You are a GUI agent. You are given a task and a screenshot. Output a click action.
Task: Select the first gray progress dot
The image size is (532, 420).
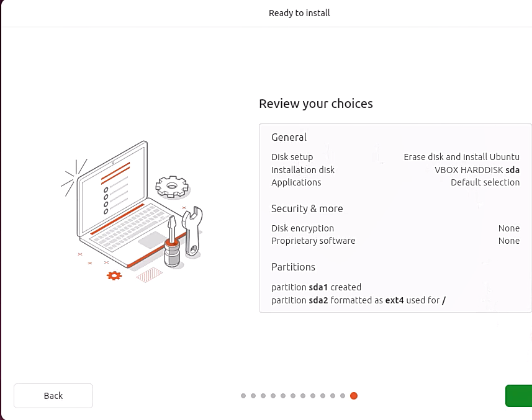243,396
